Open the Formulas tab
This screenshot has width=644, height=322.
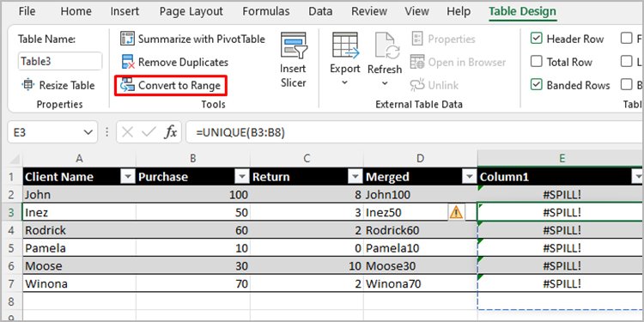(x=265, y=11)
